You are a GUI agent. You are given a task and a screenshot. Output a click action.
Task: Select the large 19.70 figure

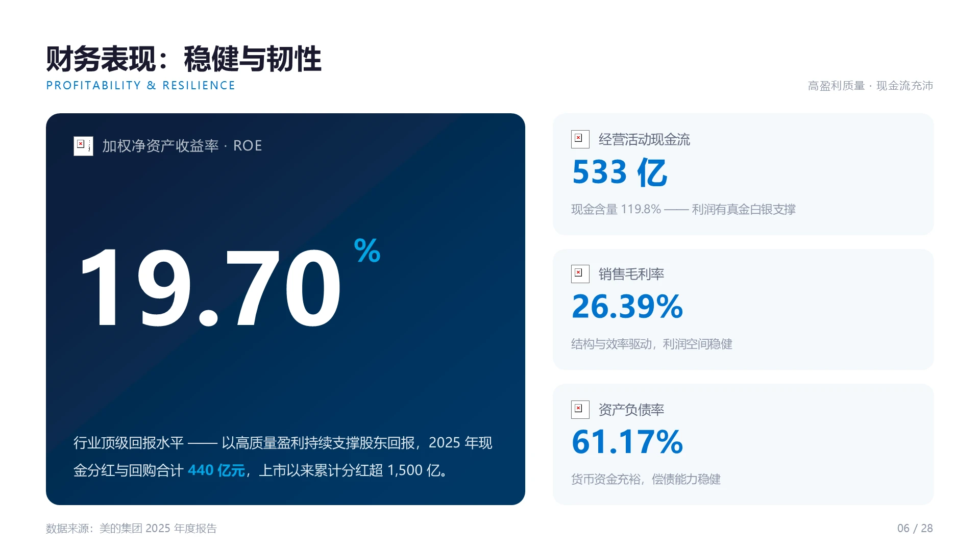tap(210, 288)
